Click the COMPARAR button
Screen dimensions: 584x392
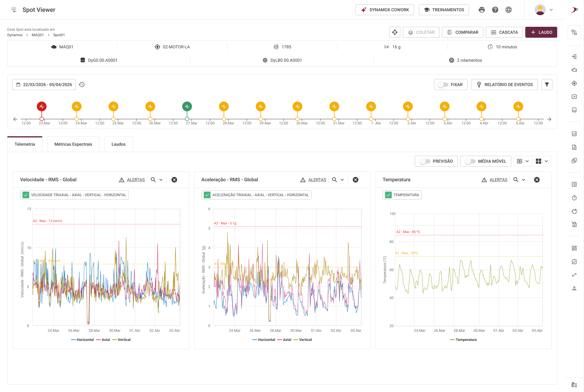(x=463, y=32)
